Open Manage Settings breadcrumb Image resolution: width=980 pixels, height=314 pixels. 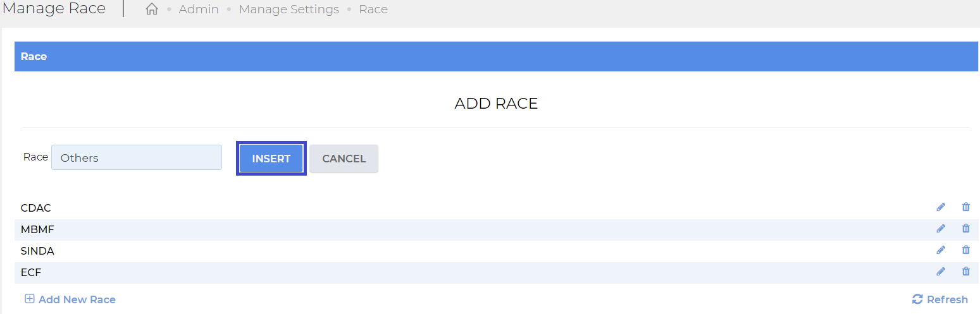coord(289,9)
